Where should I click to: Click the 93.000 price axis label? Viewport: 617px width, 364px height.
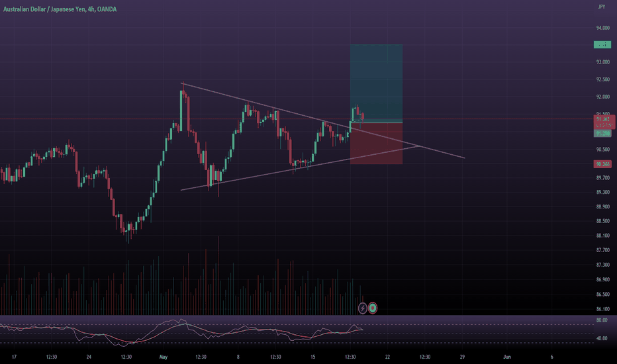603,62
